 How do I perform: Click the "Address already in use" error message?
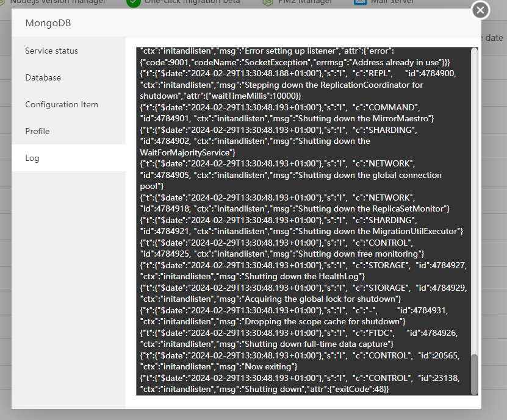(x=396, y=62)
